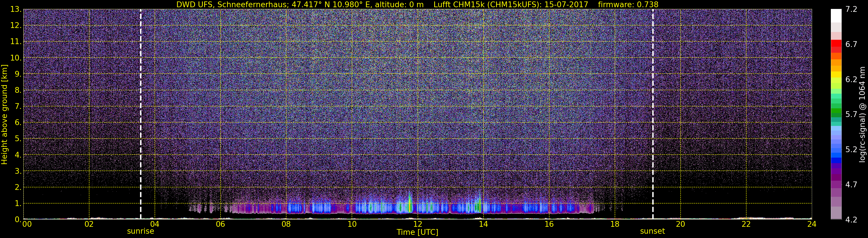Image resolution: width=868 pixels, height=238 pixels.
Task: Click the height tick '10.'
Action: [x=16, y=58]
